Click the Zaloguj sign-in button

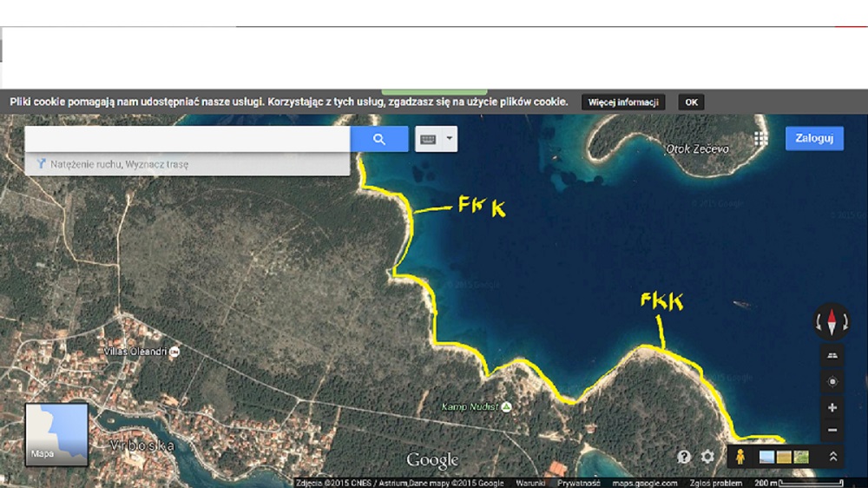pos(814,139)
